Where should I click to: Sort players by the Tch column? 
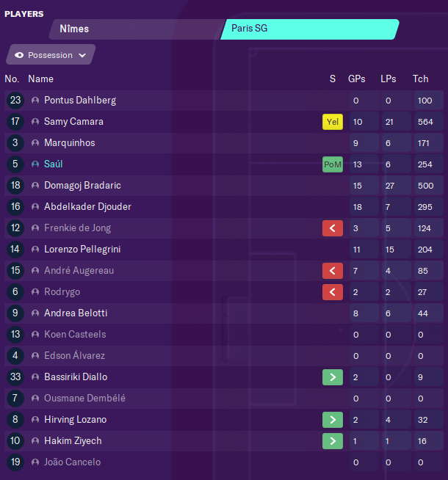420,79
